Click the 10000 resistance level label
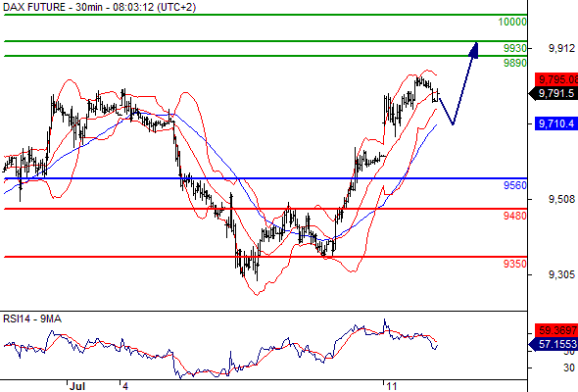 512,22
